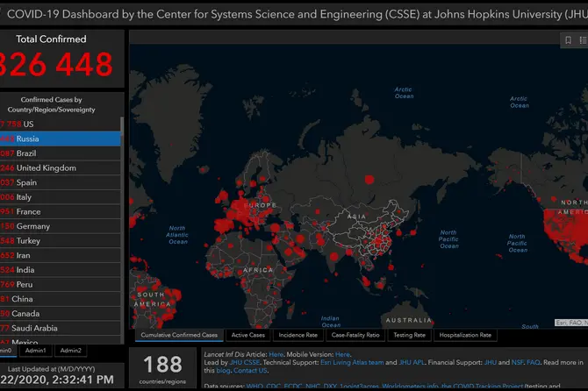Select the Admin1 list tab
Viewport: 588px width, 391px height.
tap(36, 350)
